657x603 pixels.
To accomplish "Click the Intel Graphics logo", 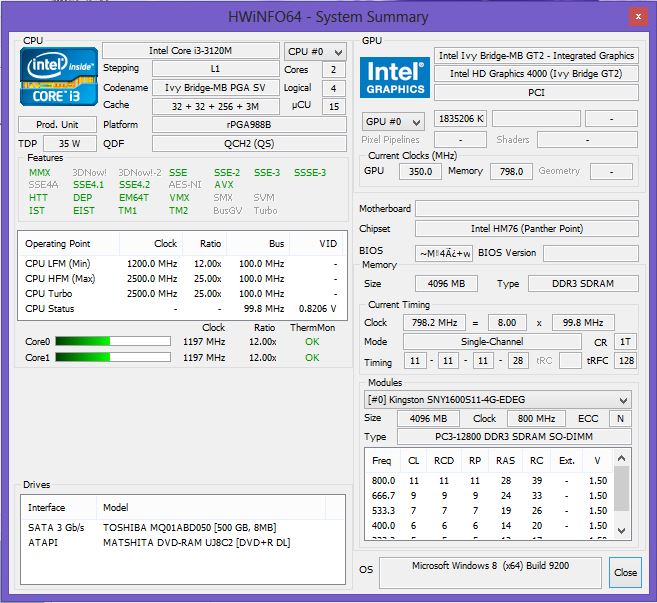I will click(395, 78).
